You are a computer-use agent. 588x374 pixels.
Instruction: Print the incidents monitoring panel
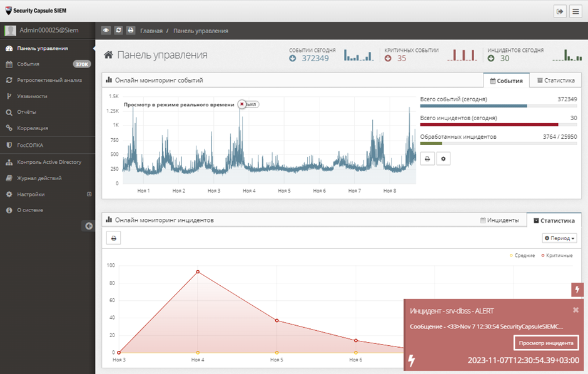pyautogui.click(x=113, y=238)
